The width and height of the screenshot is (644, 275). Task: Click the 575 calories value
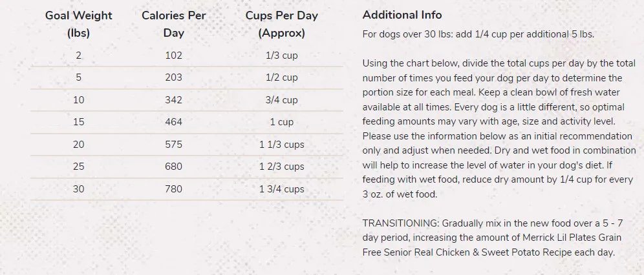(x=174, y=144)
